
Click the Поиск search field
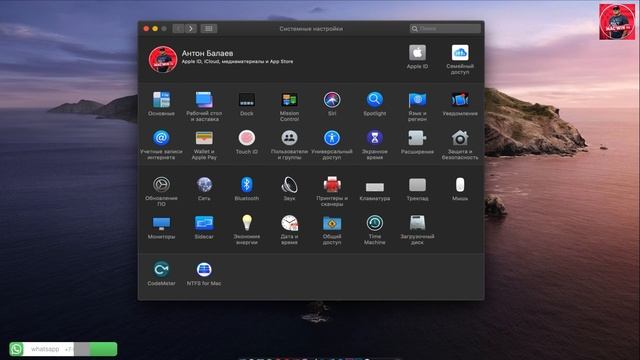(x=445, y=29)
